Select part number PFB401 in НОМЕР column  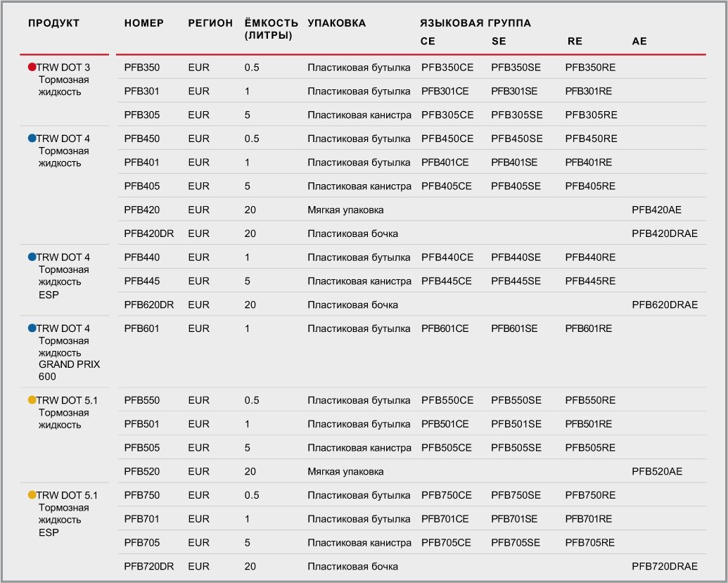[x=141, y=162]
